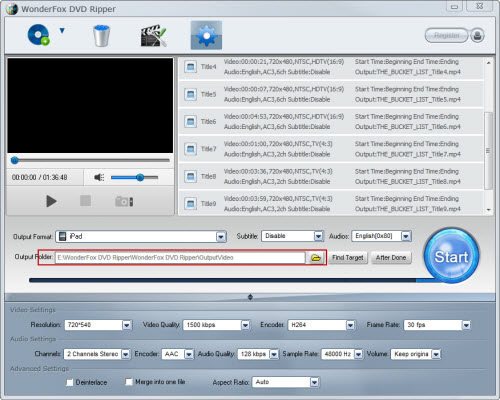Open the Load DVD dropdown arrow
The width and height of the screenshot is (500, 400).
pyautogui.click(x=62, y=31)
